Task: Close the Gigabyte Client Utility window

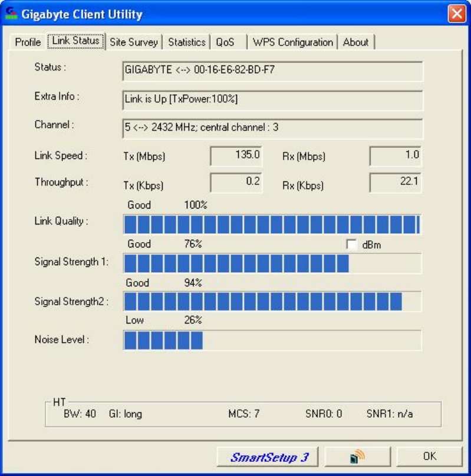Action: point(457,14)
